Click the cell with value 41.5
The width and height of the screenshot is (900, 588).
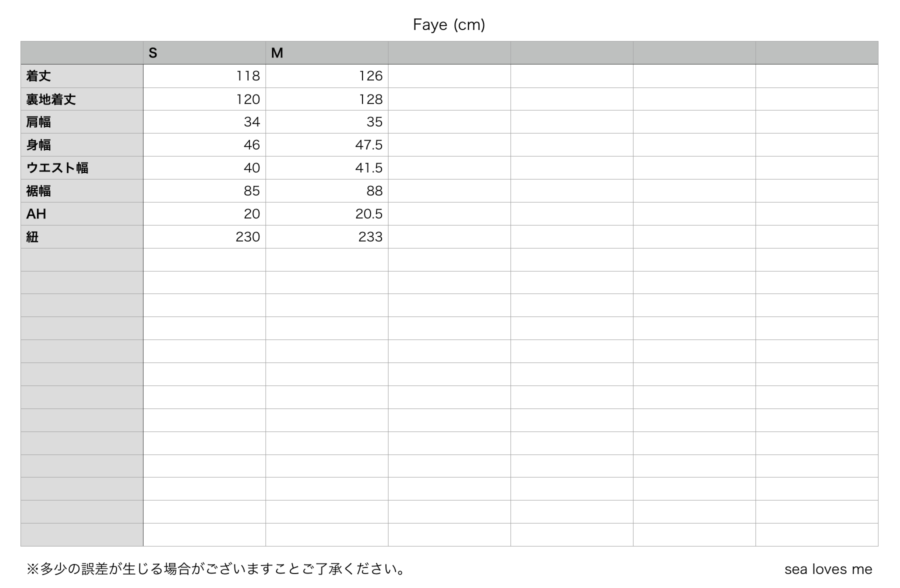pos(327,168)
